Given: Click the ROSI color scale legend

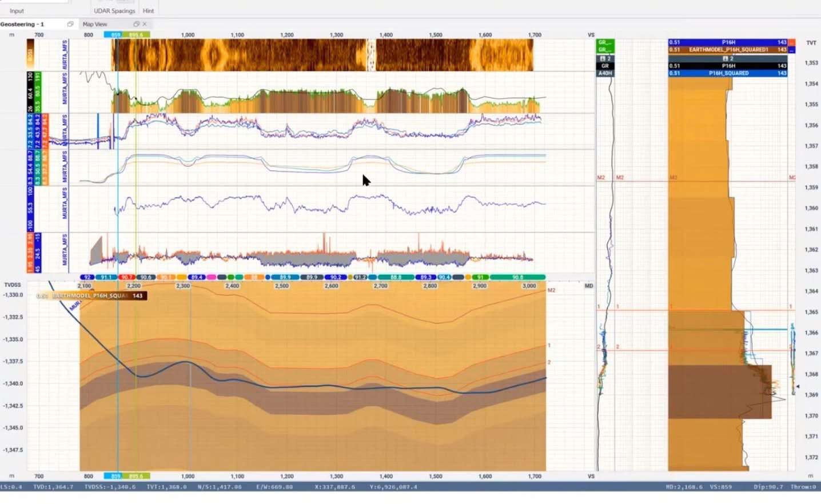Looking at the screenshot, I should coord(30,55).
